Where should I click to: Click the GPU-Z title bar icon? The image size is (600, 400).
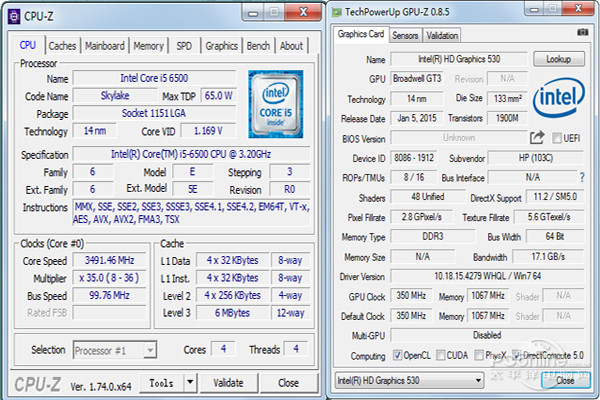338,12
